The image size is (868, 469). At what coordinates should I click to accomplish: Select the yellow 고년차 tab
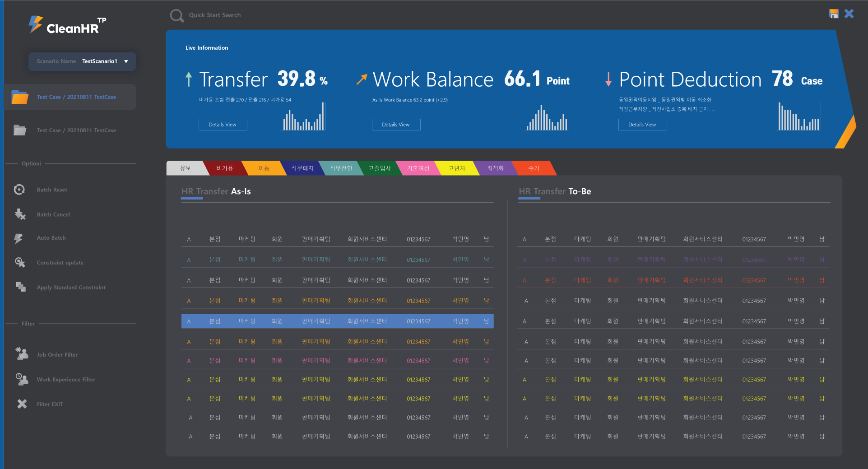(x=456, y=168)
